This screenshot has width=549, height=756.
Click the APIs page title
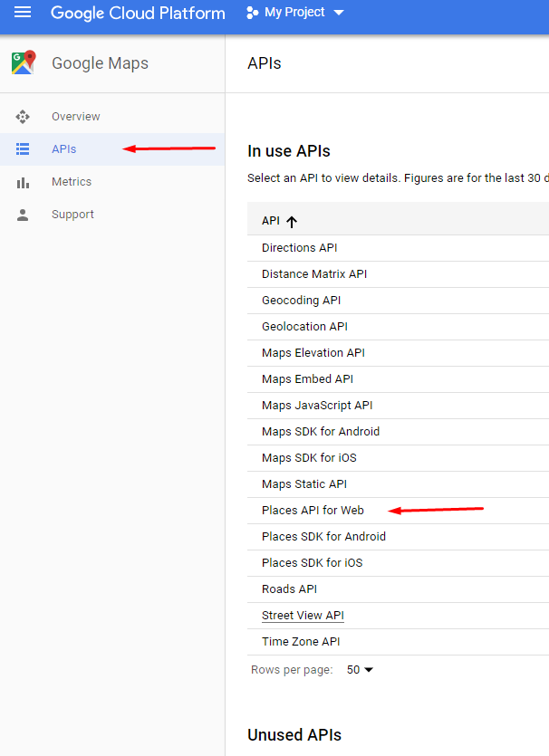tap(264, 63)
